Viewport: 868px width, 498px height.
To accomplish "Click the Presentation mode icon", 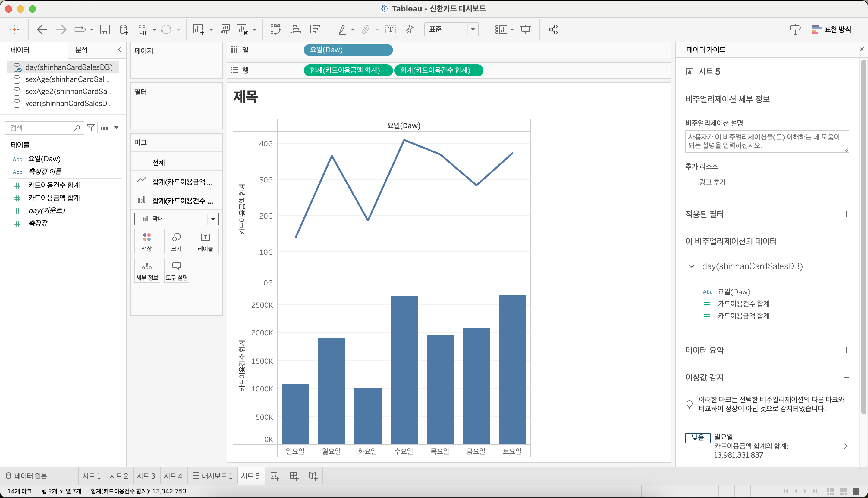I will (x=525, y=30).
